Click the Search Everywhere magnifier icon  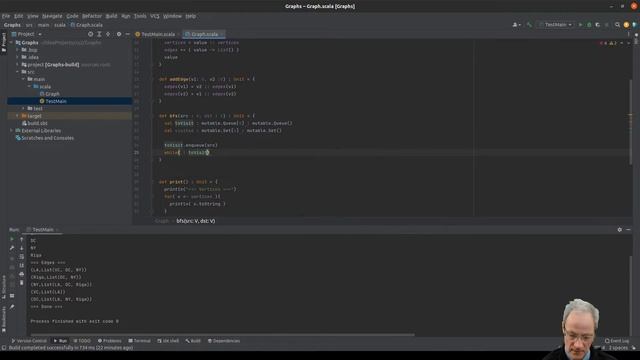(x=617, y=25)
